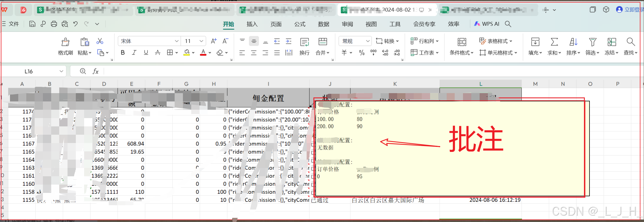This screenshot has height=222, width=644.
Task: Click the Freeze panes (冻结) icon
Action: (612, 42)
